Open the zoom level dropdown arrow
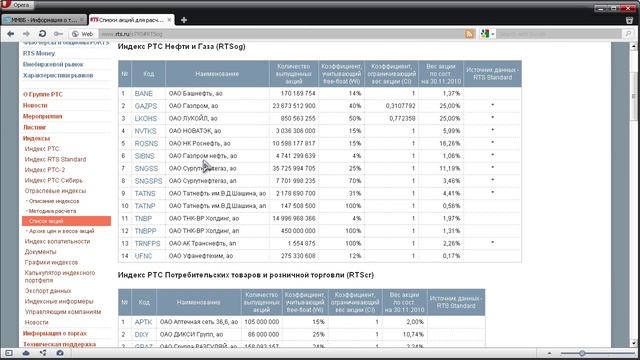This screenshot has width=640, height=360. tap(549, 353)
